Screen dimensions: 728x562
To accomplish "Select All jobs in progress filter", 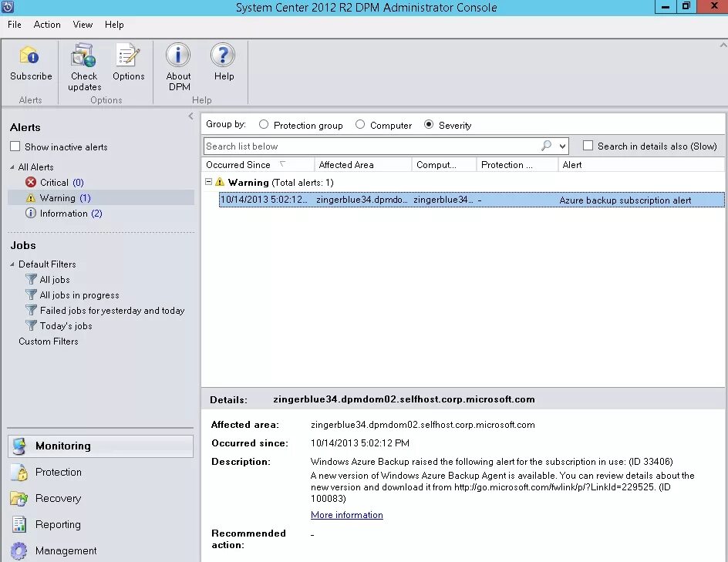I will [x=79, y=295].
